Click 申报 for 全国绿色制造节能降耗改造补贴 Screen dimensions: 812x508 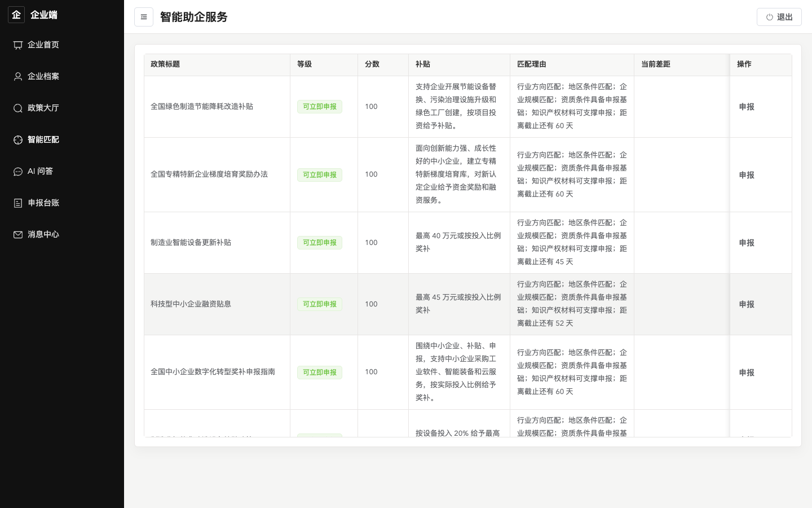pos(747,107)
